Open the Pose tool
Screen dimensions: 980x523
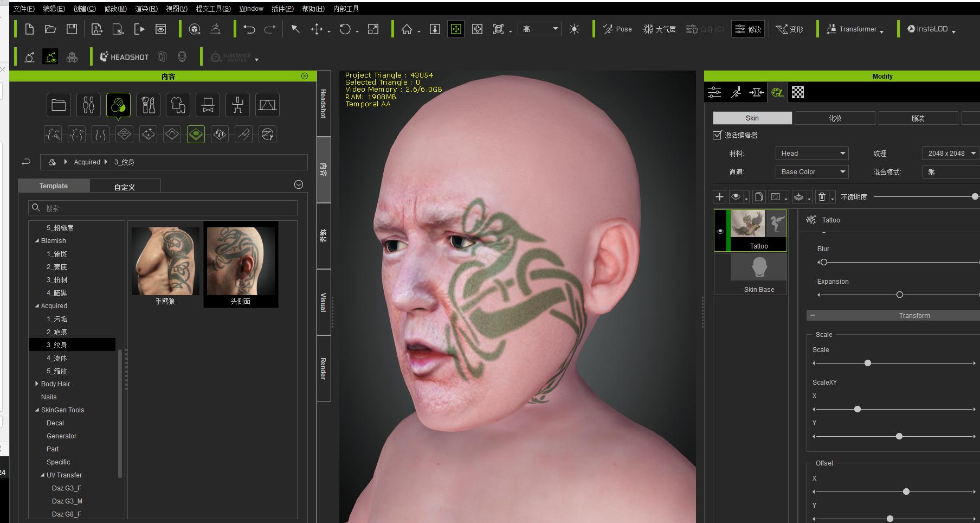(617, 29)
